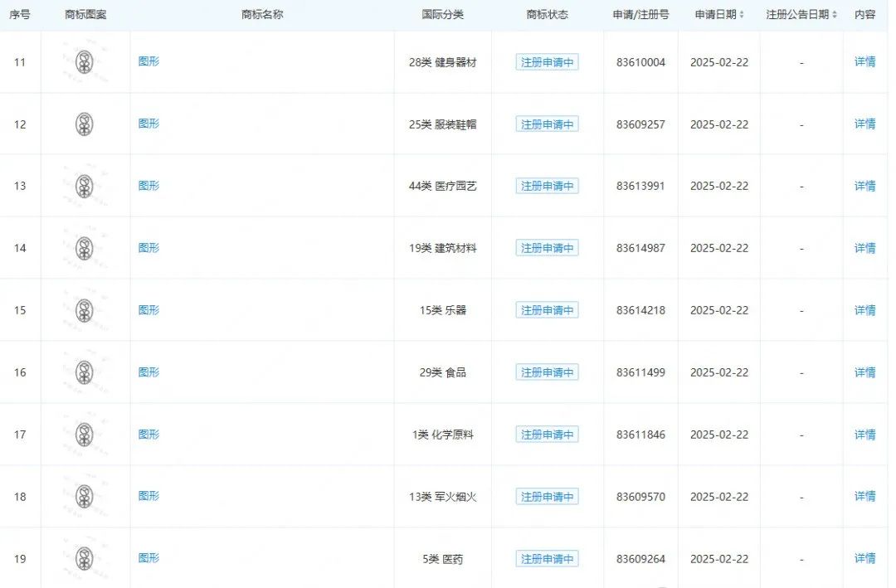896x588 pixels.
Task: Click 注册申请中 status badge in row 18
Action: point(547,497)
